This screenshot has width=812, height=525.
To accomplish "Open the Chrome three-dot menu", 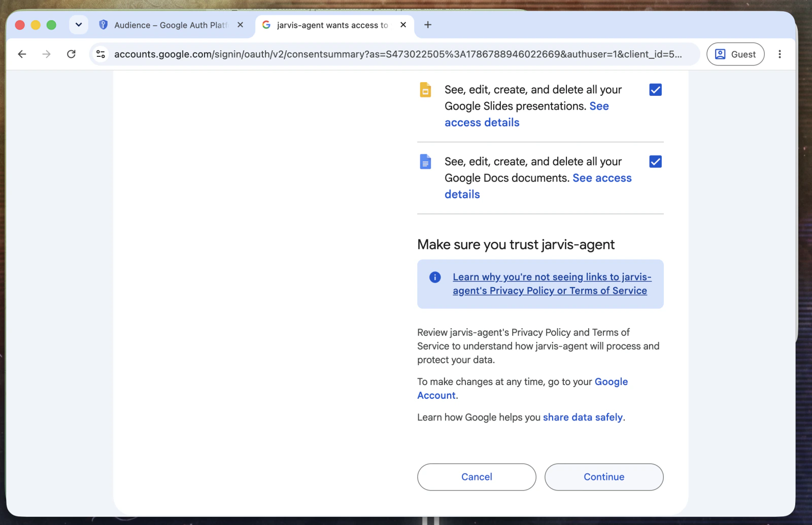I will point(780,54).
